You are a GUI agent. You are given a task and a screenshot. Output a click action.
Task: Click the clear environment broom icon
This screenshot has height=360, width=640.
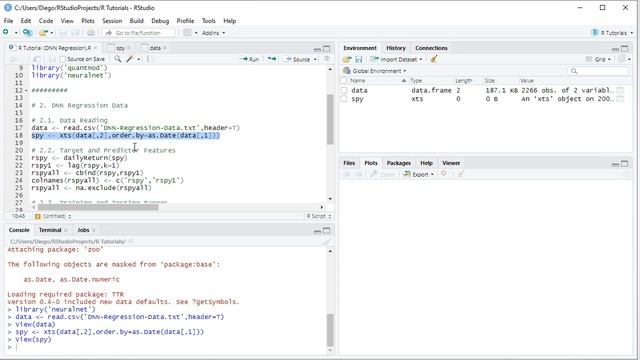pos(434,59)
